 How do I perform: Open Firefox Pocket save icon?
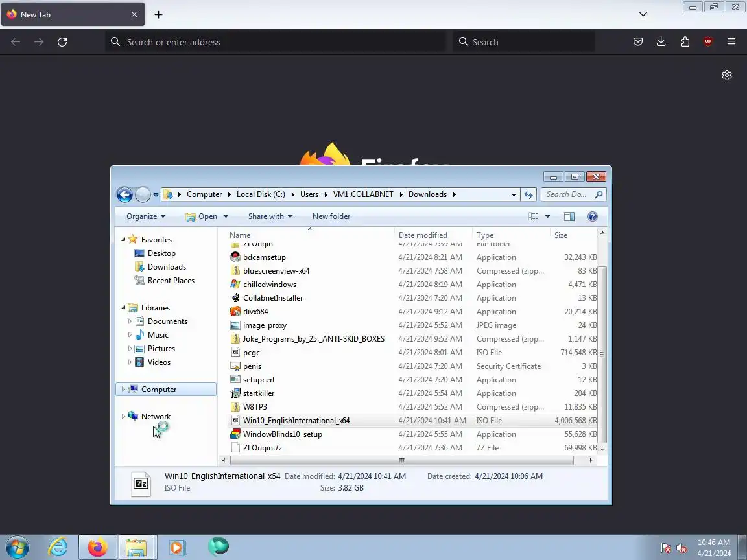pos(638,42)
